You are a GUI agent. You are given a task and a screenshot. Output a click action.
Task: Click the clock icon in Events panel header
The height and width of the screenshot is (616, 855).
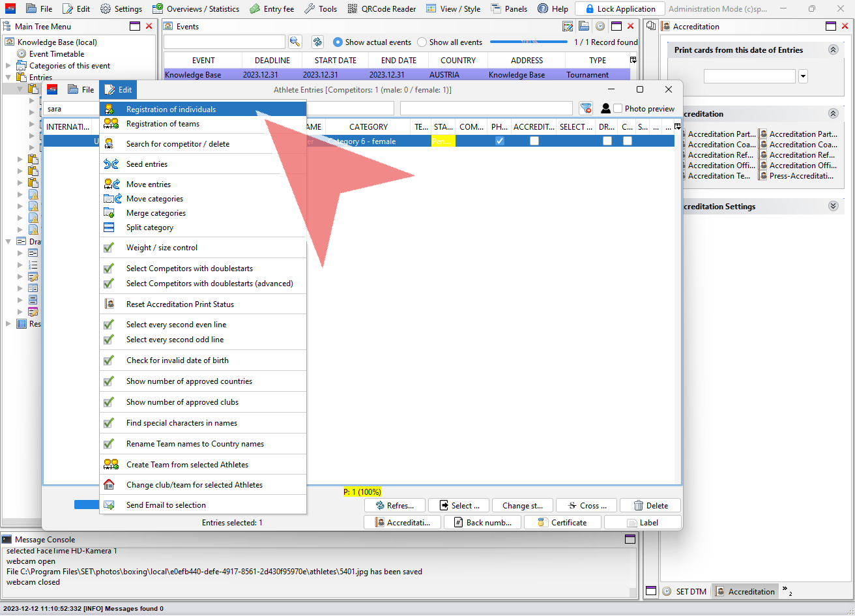[600, 26]
